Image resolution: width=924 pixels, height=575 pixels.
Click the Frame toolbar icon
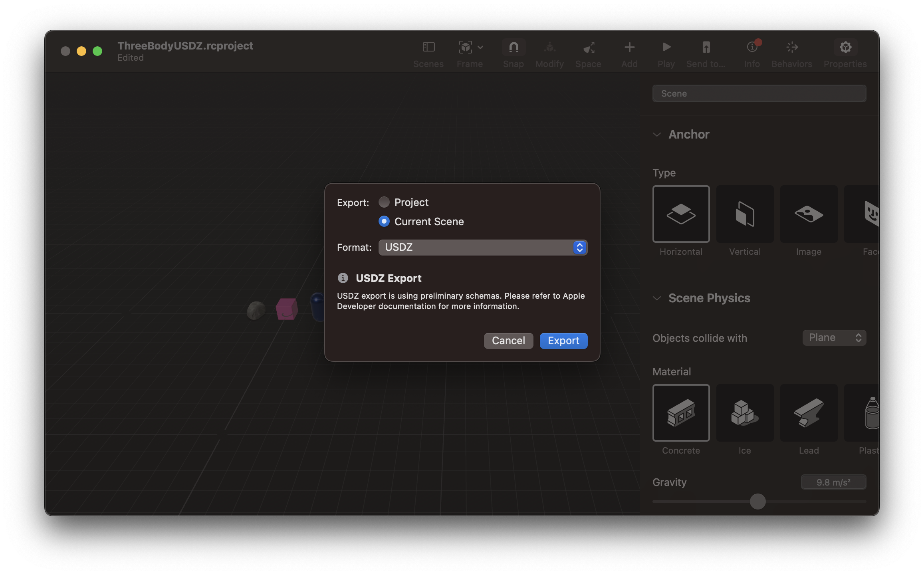[465, 48]
